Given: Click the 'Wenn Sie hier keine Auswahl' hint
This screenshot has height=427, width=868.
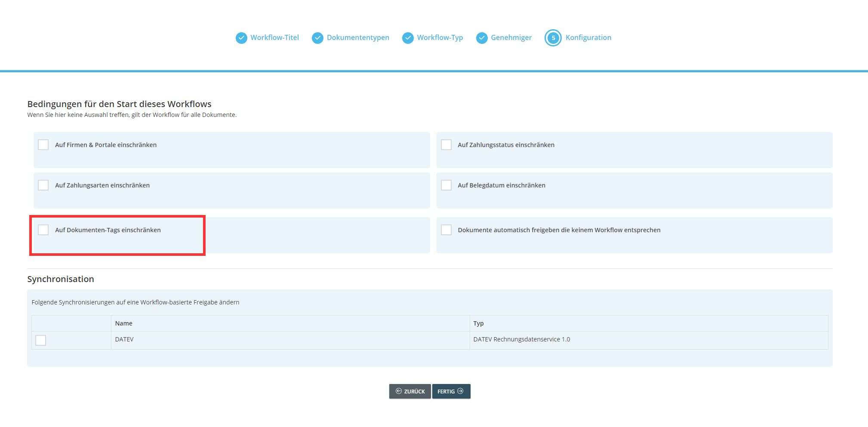Looking at the screenshot, I should (132, 115).
